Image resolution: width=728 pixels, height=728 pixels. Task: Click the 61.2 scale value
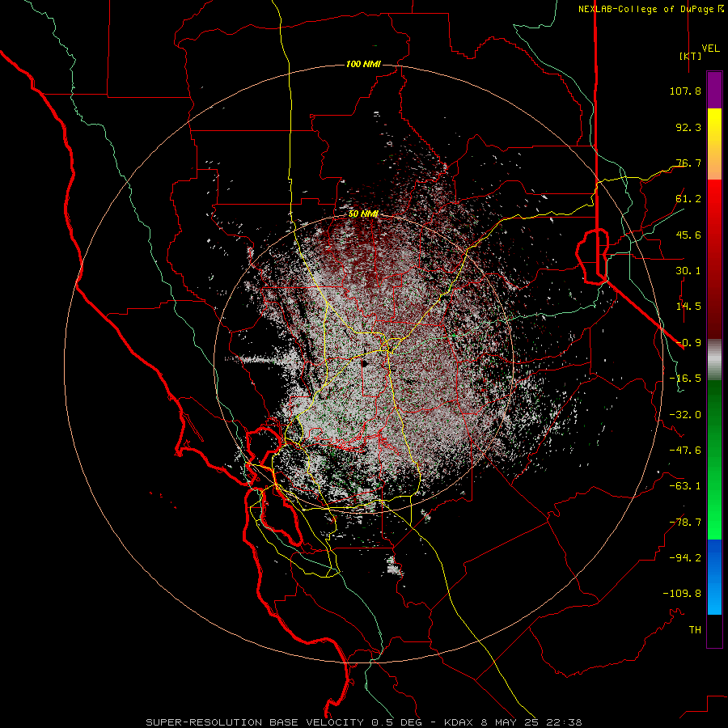pos(688,199)
